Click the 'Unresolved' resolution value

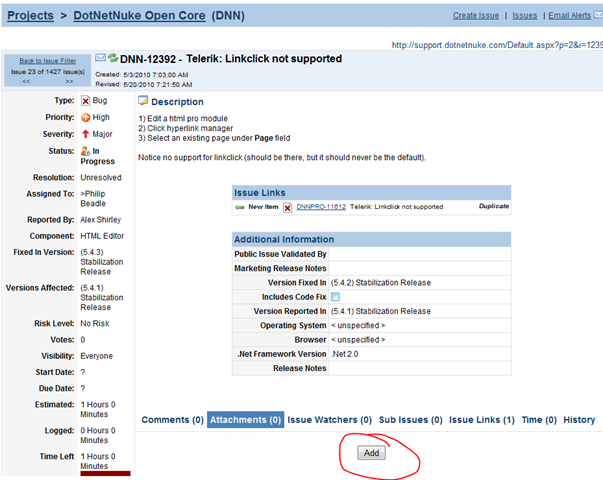click(x=101, y=178)
